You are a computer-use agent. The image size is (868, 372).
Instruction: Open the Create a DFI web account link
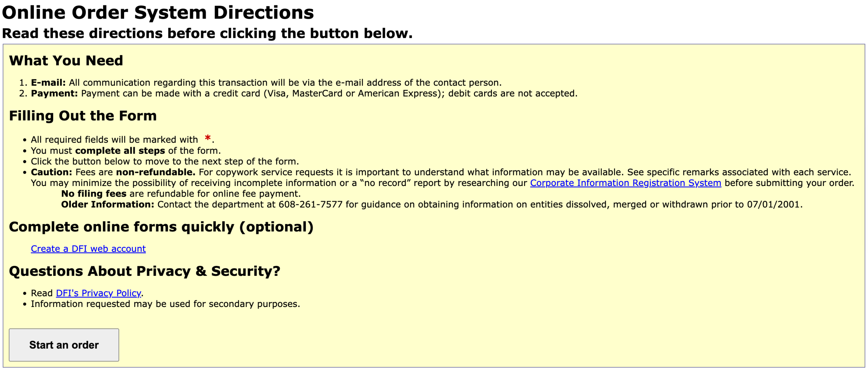(88, 249)
